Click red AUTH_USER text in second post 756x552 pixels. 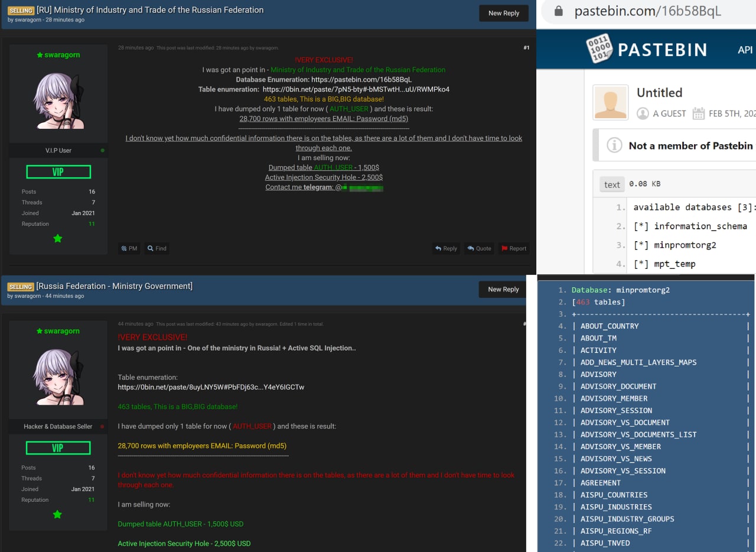click(x=252, y=426)
